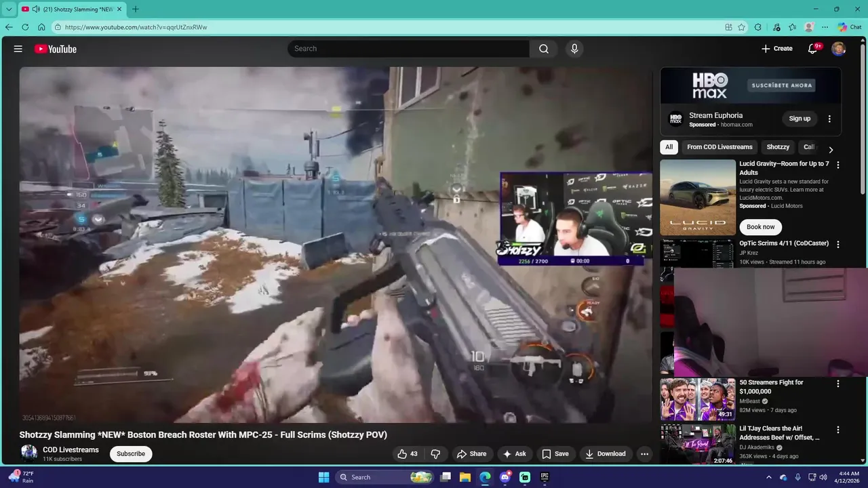Download the video
868x488 pixels.
pos(605,454)
